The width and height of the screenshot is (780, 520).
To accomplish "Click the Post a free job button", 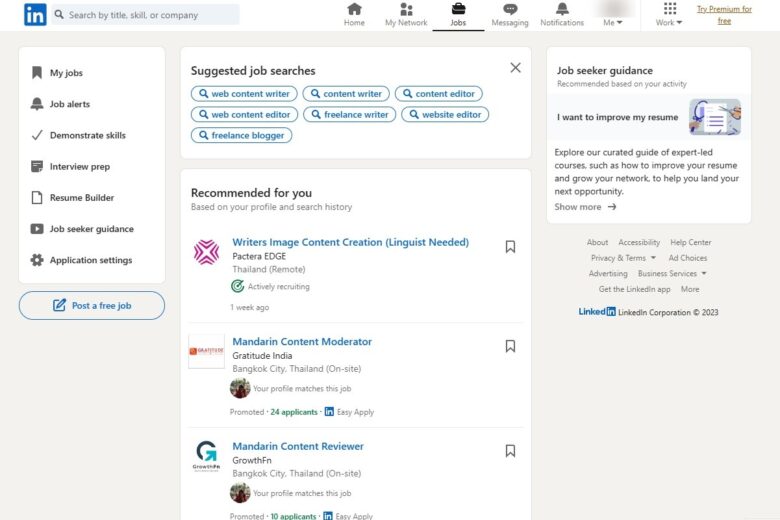I will [x=92, y=306].
